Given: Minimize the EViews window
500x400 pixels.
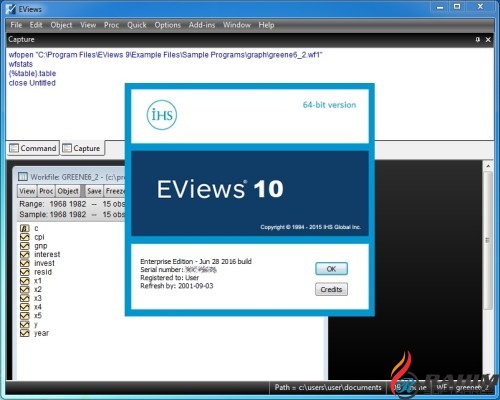Looking at the screenshot, I should point(440,7).
